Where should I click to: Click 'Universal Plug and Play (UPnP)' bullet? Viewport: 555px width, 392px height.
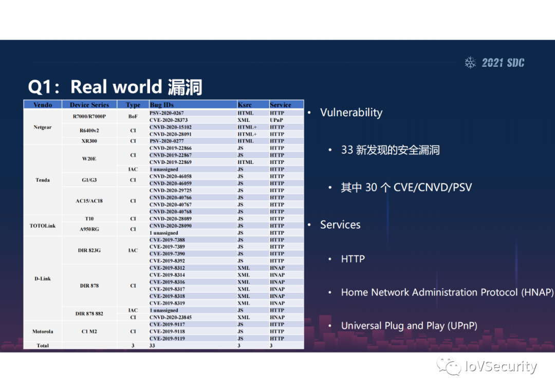point(409,326)
